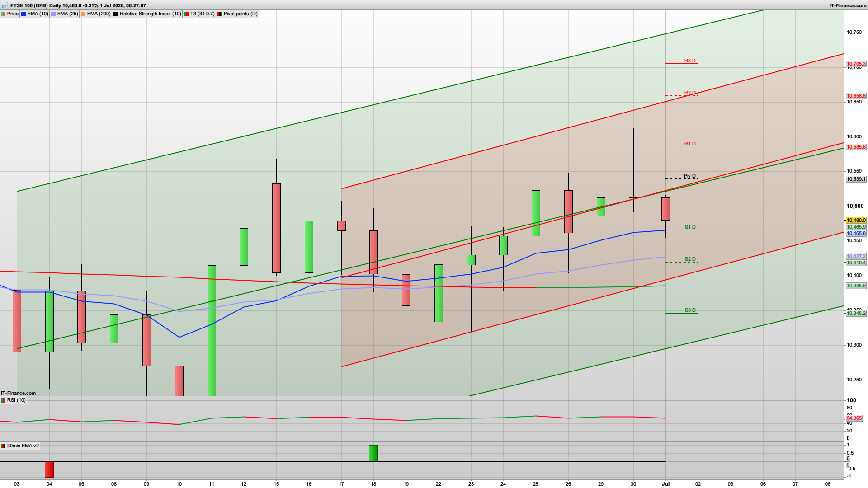Click the green 30min EMA bar on day 18
The width and height of the screenshot is (868, 488).
pos(373,453)
